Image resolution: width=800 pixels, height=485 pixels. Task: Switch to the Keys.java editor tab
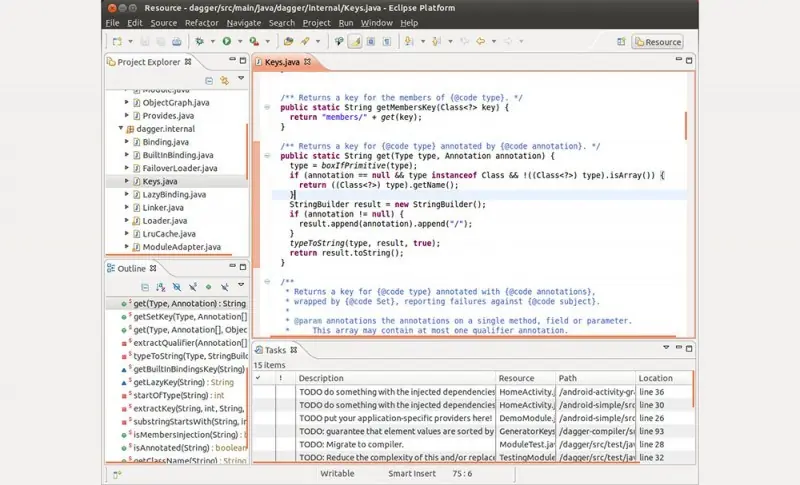[x=282, y=62]
